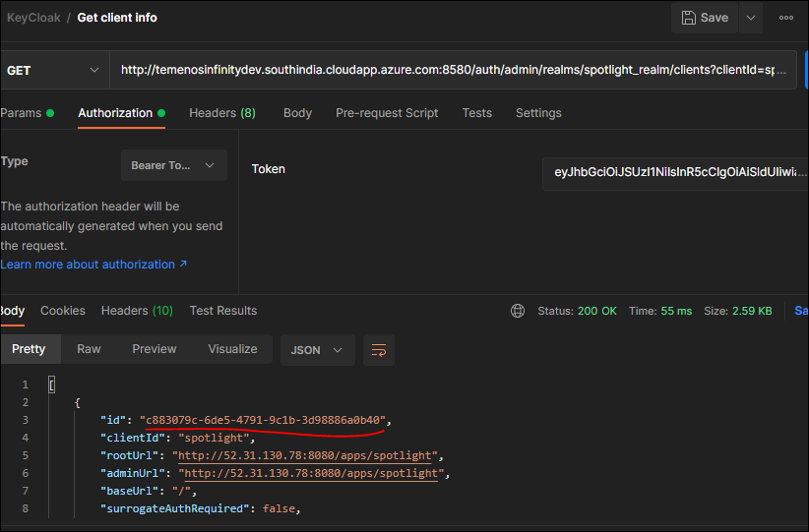Click the Get client info request name
The height and width of the screenshot is (532, 809).
pos(116,18)
